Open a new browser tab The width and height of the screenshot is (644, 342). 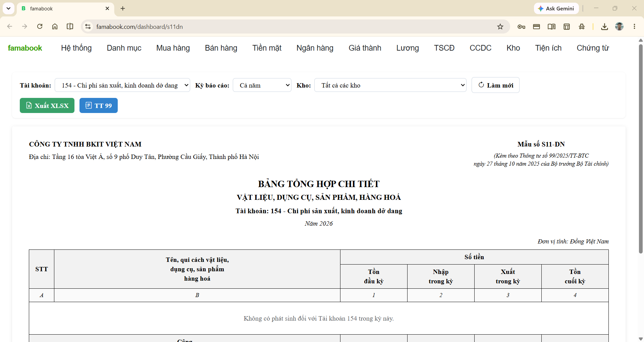[123, 8]
